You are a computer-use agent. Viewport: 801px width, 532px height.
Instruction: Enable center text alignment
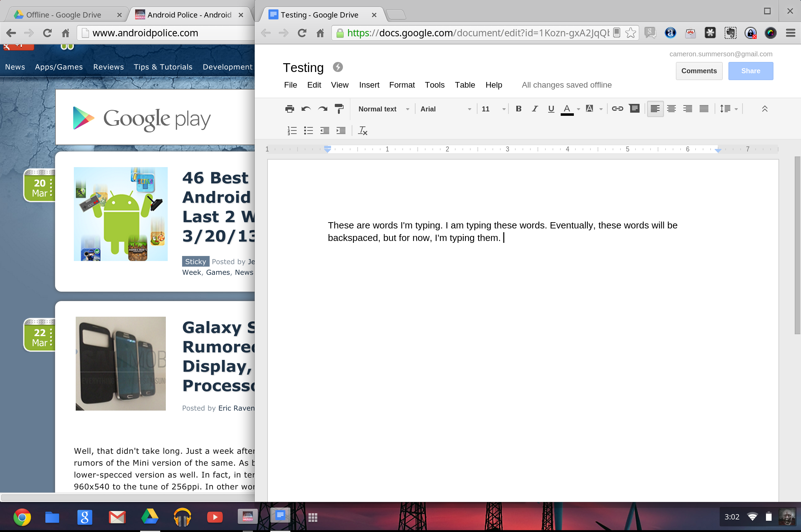click(x=671, y=109)
